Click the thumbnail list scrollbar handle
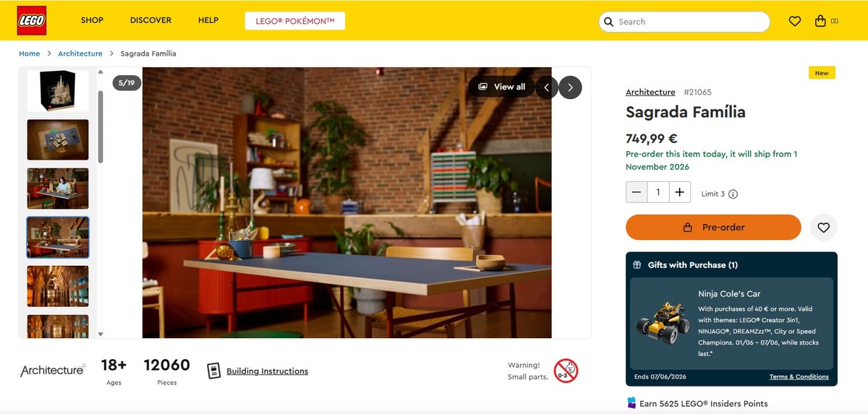Viewport: 868px width, 414px height. tap(101, 126)
